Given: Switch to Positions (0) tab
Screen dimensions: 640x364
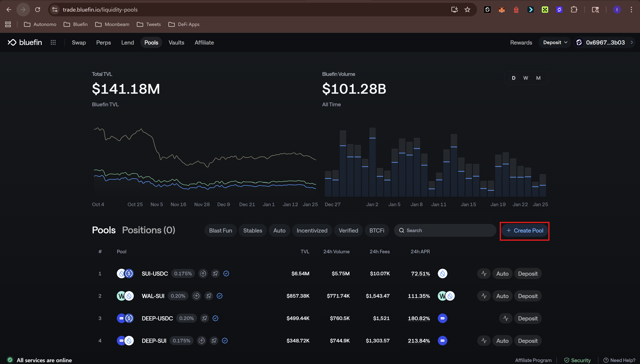Looking at the screenshot, I should (x=148, y=230).
